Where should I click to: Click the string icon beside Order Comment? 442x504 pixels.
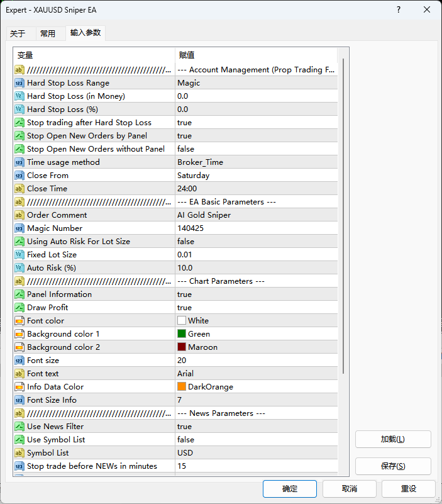click(x=19, y=215)
